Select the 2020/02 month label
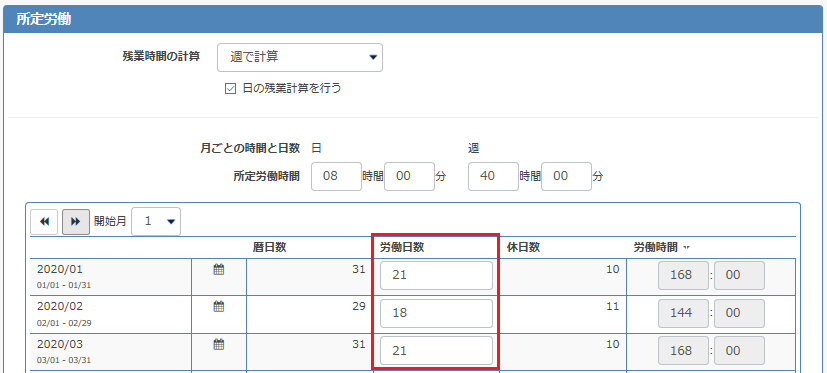Screen dimensions: 827x373 60,307
